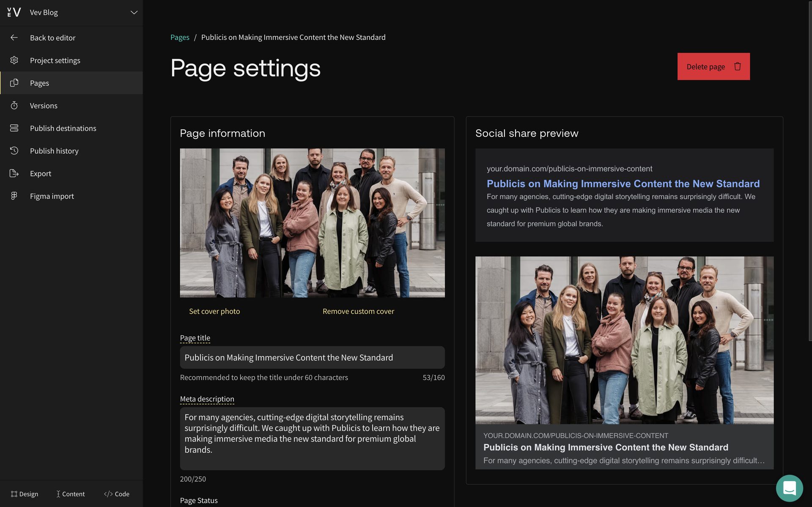
Task: Click the bold title under social card image
Action: (606, 447)
